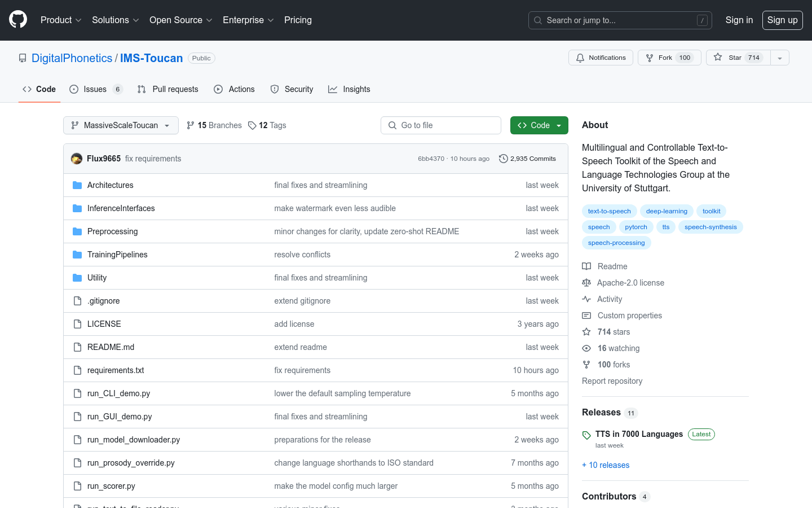Click the run_scorer.py file icon
The image size is (812, 508).
[77, 486]
